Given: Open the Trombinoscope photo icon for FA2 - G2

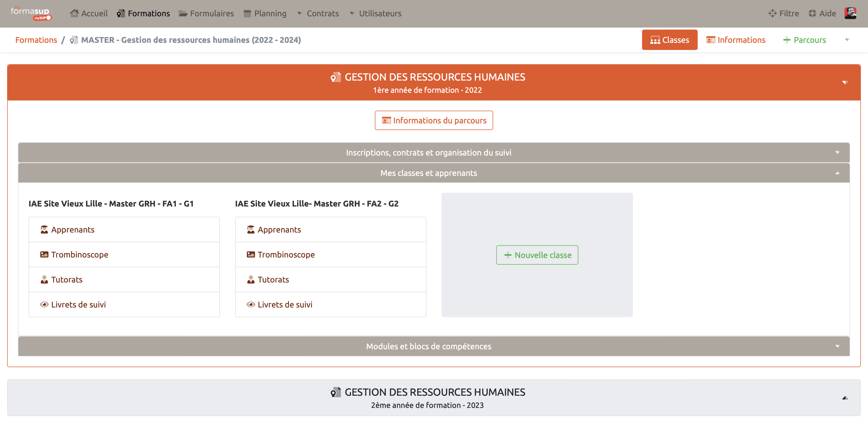Looking at the screenshot, I should pos(251,254).
